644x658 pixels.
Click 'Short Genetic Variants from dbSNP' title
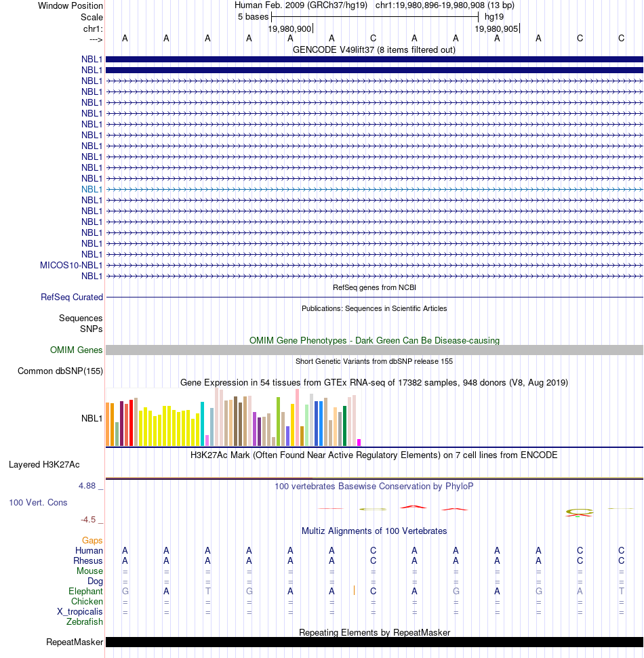tap(374, 361)
